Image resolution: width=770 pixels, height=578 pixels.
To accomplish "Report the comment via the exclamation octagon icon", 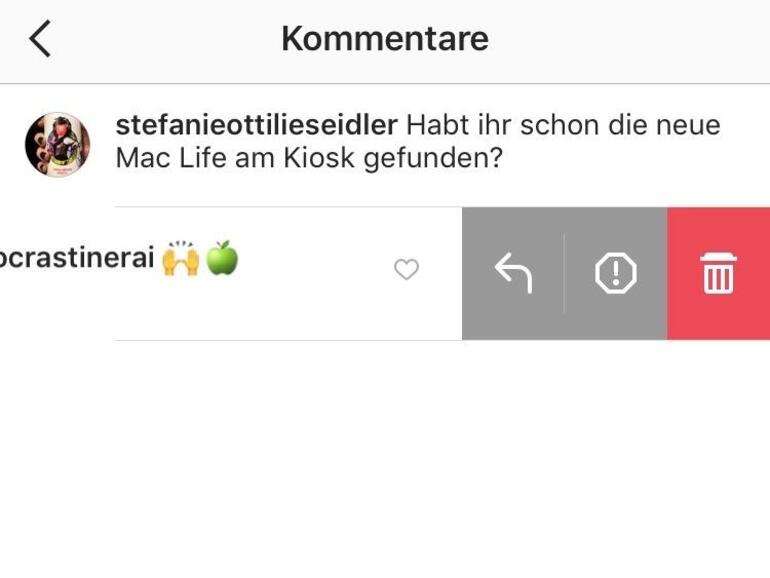I will pos(616,272).
